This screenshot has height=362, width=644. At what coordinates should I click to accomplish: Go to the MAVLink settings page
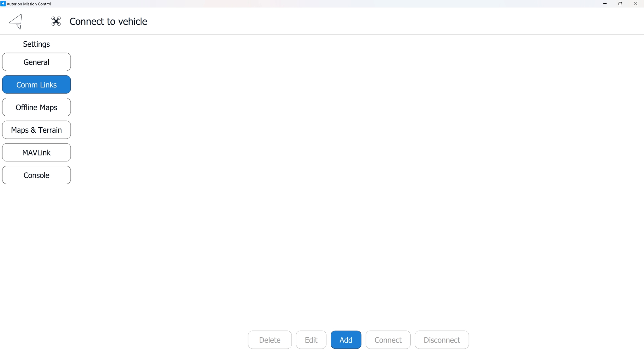pos(36,153)
